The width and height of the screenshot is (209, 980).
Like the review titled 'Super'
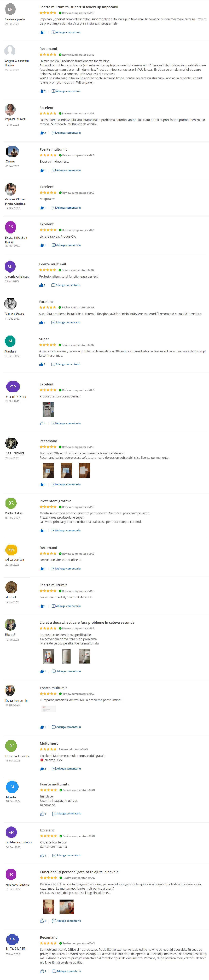tap(41, 365)
